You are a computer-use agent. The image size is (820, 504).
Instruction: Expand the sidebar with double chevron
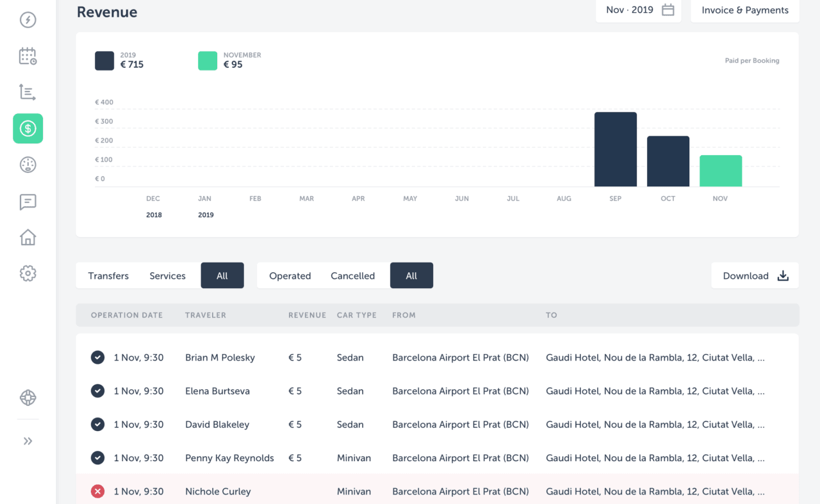tap(28, 441)
